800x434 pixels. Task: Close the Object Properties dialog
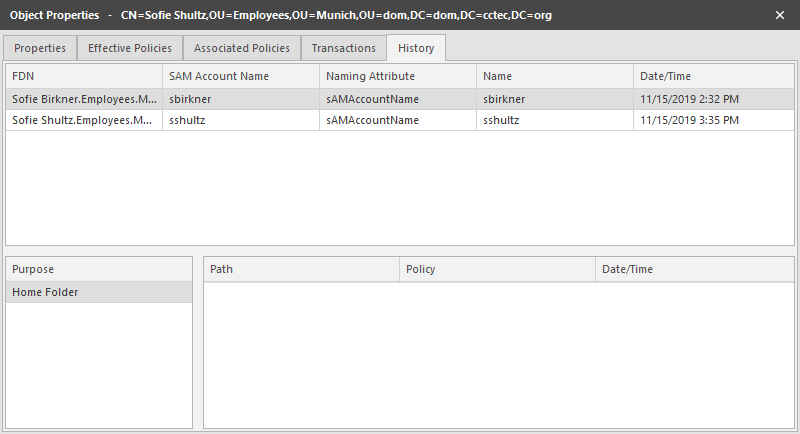(780, 16)
